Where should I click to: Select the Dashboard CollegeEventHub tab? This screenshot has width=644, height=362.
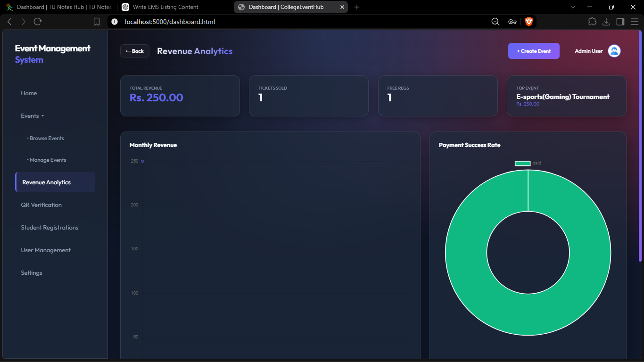(291, 7)
